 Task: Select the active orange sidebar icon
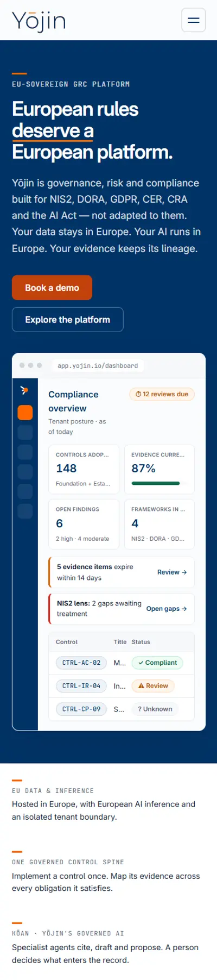[x=25, y=413]
